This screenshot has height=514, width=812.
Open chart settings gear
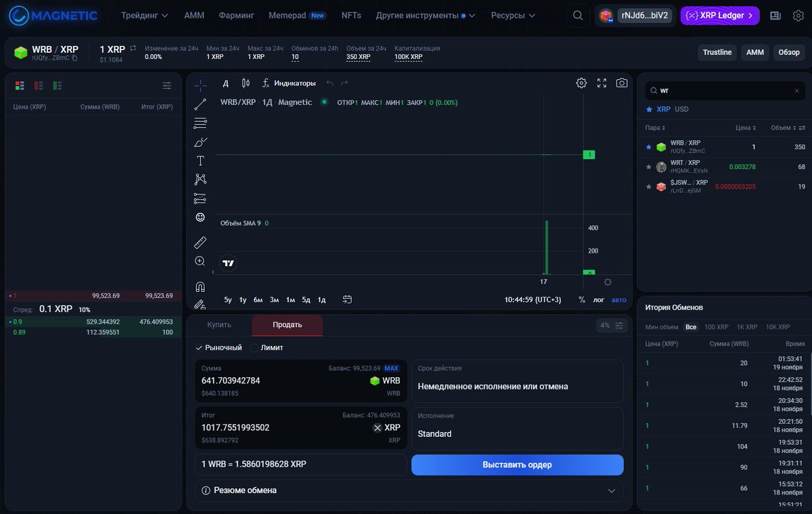click(581, 83)
